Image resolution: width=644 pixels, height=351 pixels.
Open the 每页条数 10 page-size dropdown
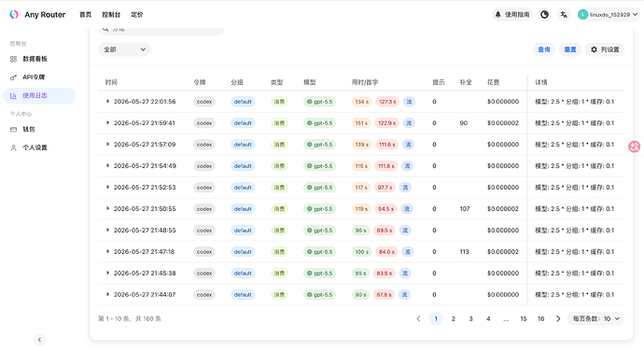click(596, 318)
